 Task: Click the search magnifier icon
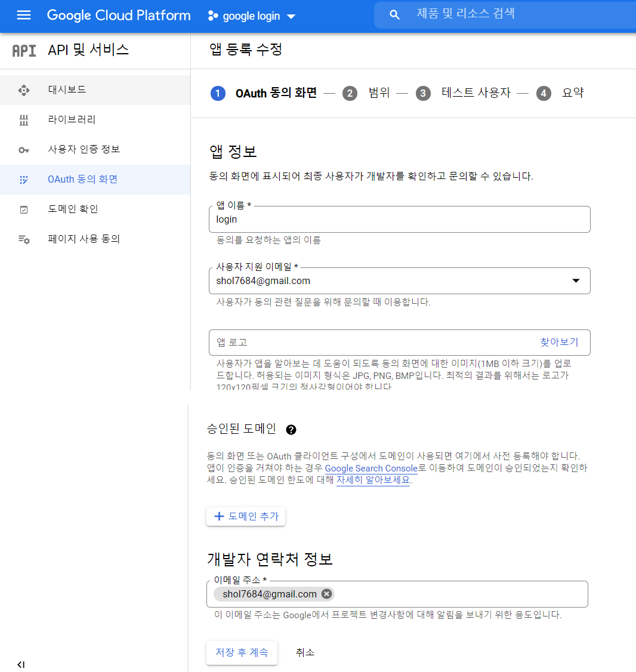pos(394,15)
